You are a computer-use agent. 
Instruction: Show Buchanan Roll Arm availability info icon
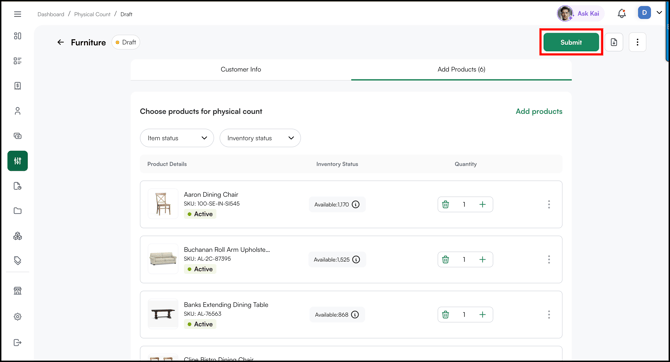pyautogui.click(x=356, y=259)
